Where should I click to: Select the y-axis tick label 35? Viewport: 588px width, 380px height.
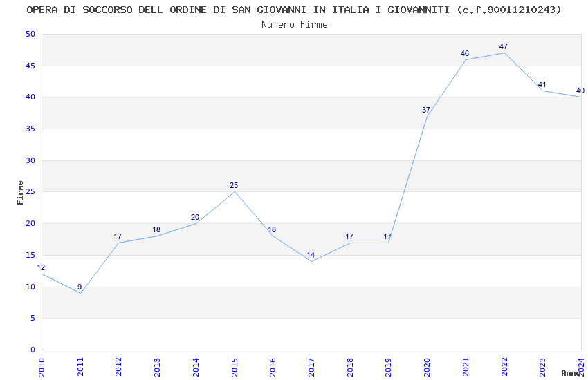click(x=30, y=129)
